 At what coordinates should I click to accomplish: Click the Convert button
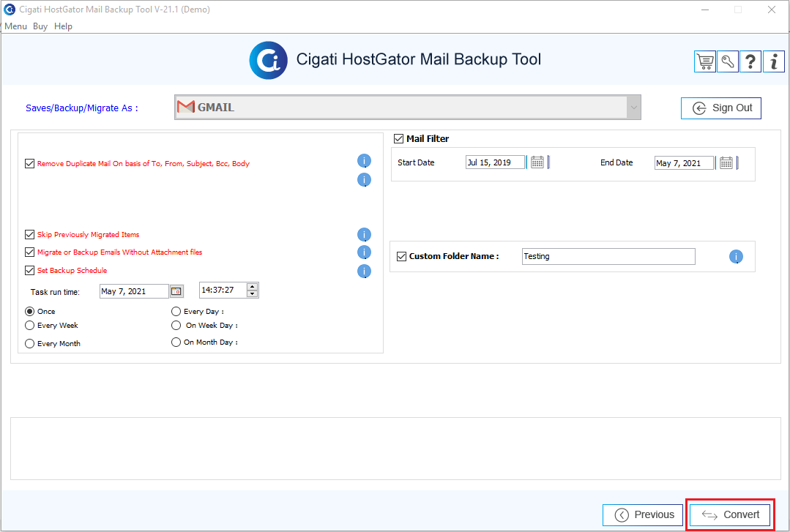tap(730, 515)
